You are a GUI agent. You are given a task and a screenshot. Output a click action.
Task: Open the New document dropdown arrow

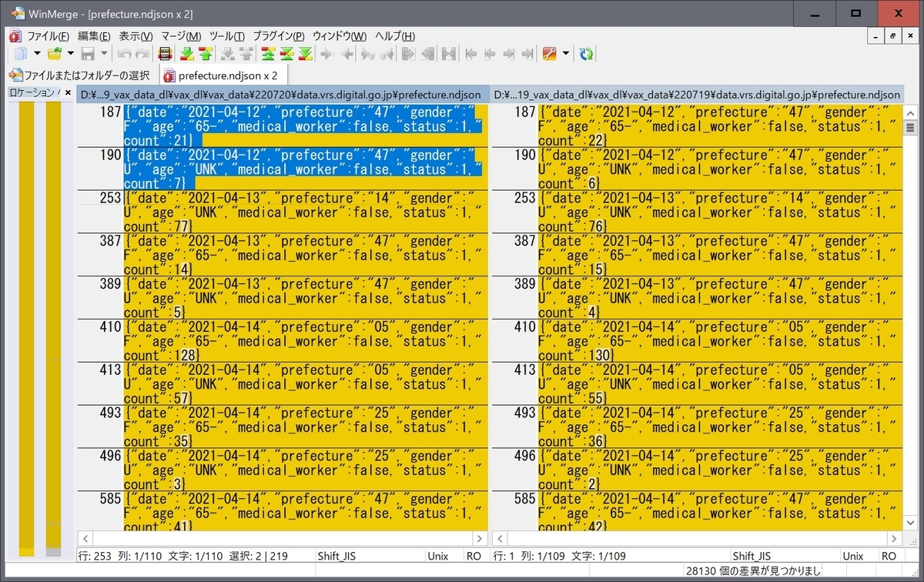click(36, 54)
